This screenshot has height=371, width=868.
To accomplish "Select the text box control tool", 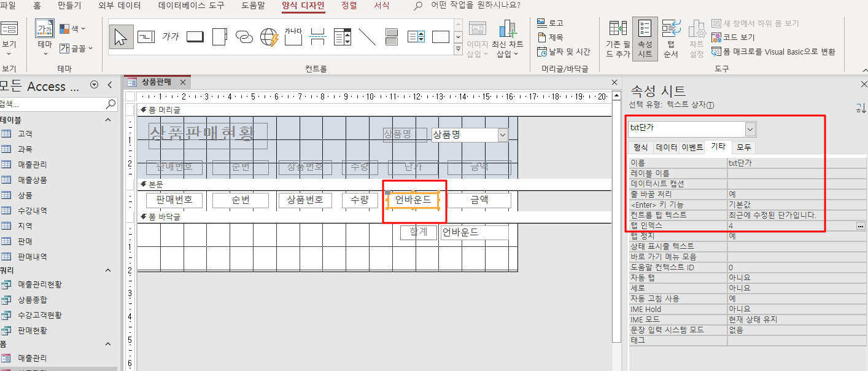I will pos(146,37).
